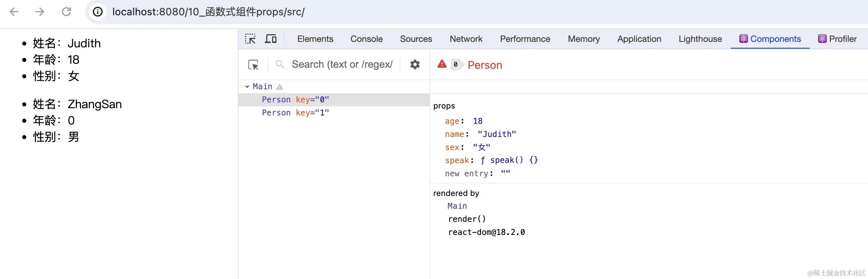The width and height of the screenshot is (868, 279).
Task: Click the Main component warning icon
Action: 280,87
